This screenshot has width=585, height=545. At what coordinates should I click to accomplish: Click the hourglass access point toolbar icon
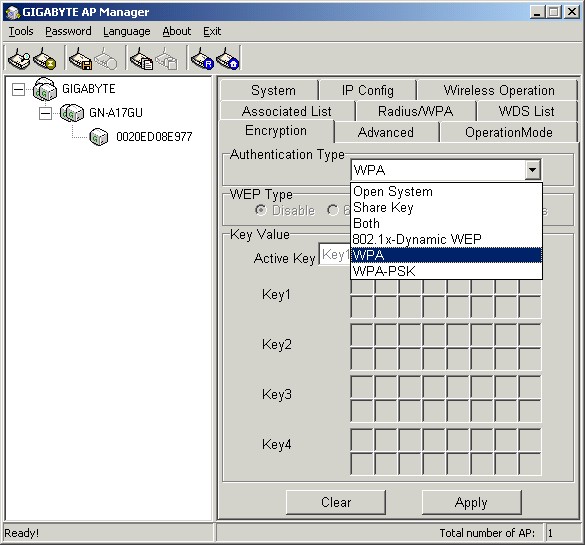(x=45, y=59)
